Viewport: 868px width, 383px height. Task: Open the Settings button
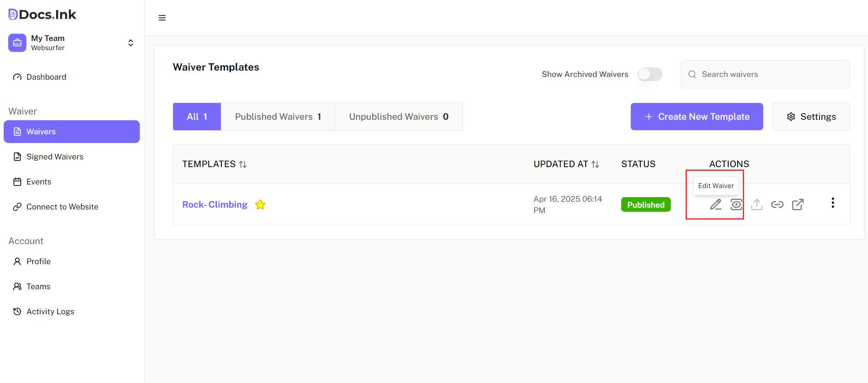point(811,117)
